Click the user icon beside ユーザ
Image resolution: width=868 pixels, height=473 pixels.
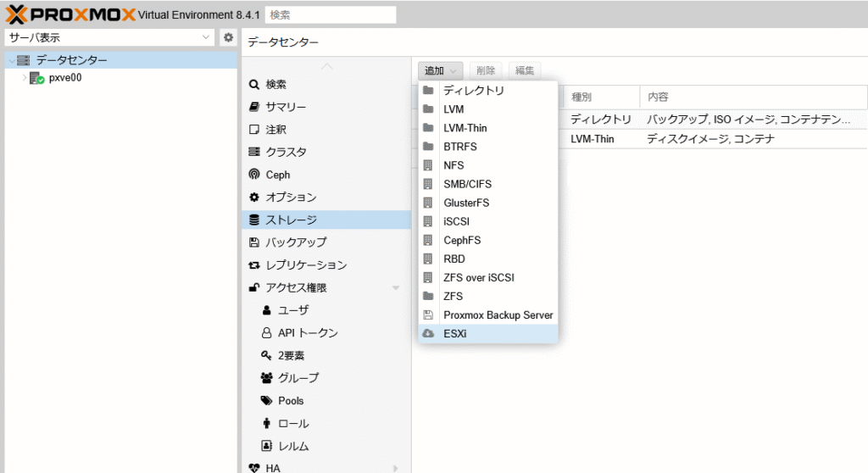pyautogui.click(x=267, y=310)
